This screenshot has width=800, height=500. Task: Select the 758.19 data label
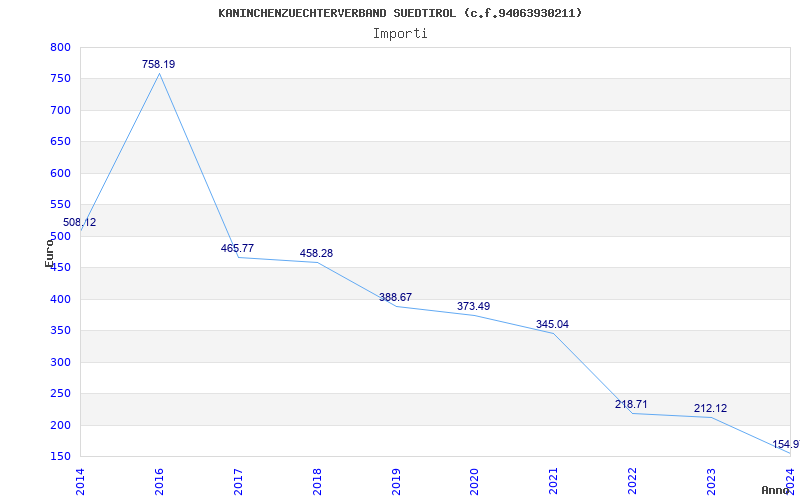click(x=159, y=64)
